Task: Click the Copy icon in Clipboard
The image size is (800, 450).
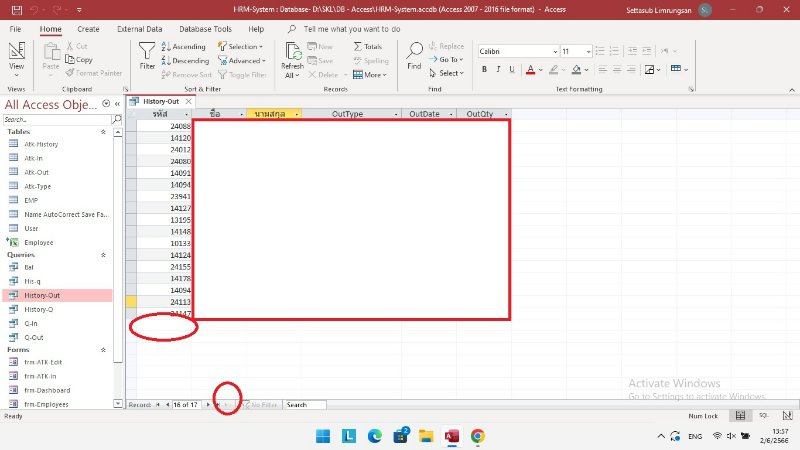Action: coord(79,59)
